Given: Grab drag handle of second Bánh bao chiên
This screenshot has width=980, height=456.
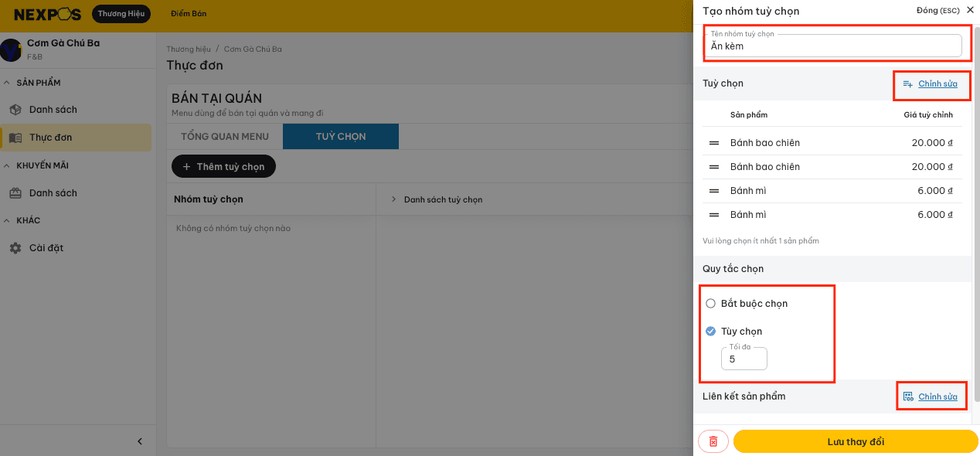Looking at the screenshot, I should click(x=714, y=167).
